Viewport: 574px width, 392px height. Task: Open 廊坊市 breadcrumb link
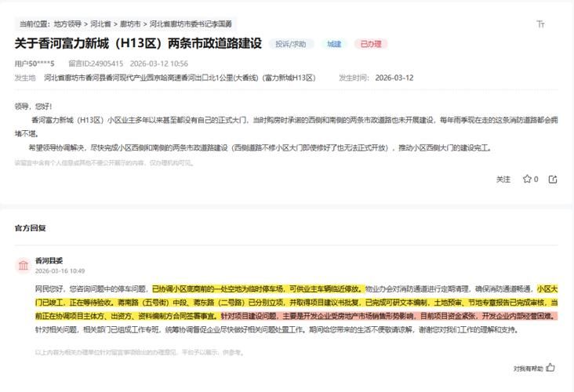point(130,24)
